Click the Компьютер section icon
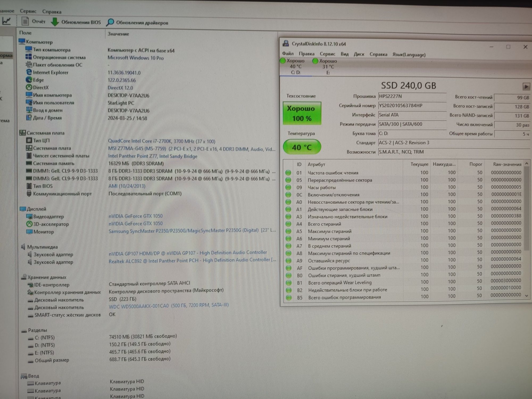Screen dimensions: 532x399 [22, 41]
